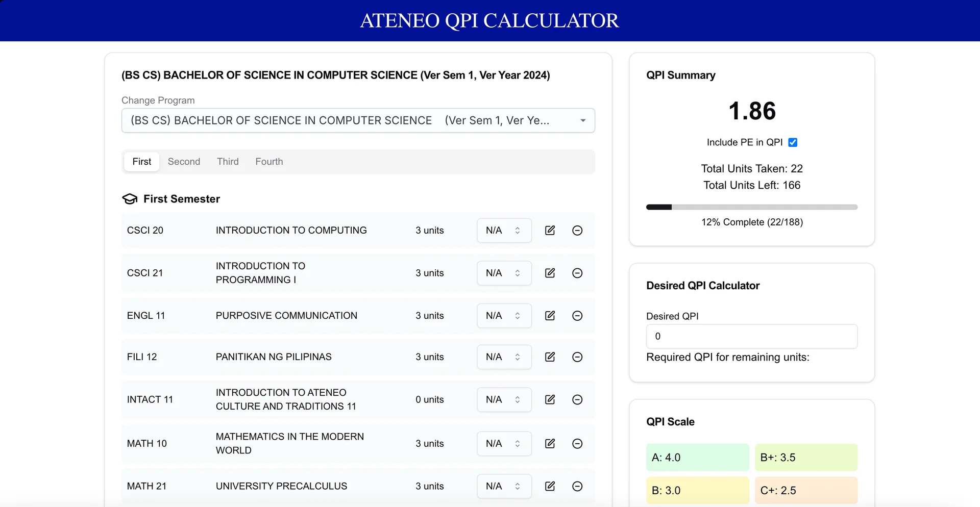Edit the grade for CSCI 20
Image resolution: width=980 pixels, height=507 pixels.
[x=550, y=230]
